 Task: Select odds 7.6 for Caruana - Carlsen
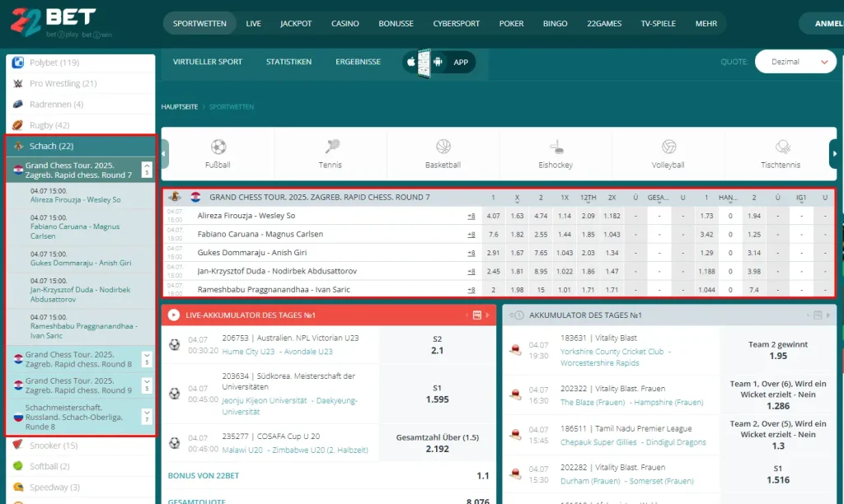click(x=493, y=235)
